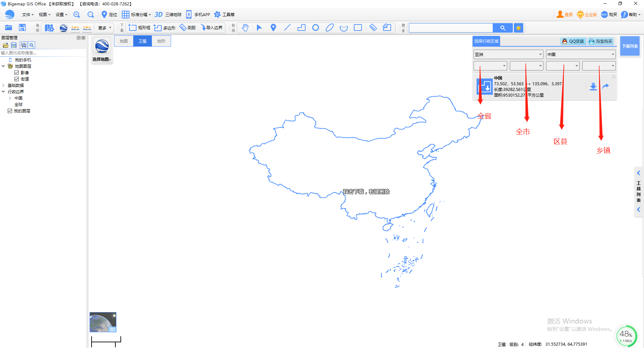Click the 淘宝购买 link
644x348 pixels.
pyautogui.click(x=600, y=41)
